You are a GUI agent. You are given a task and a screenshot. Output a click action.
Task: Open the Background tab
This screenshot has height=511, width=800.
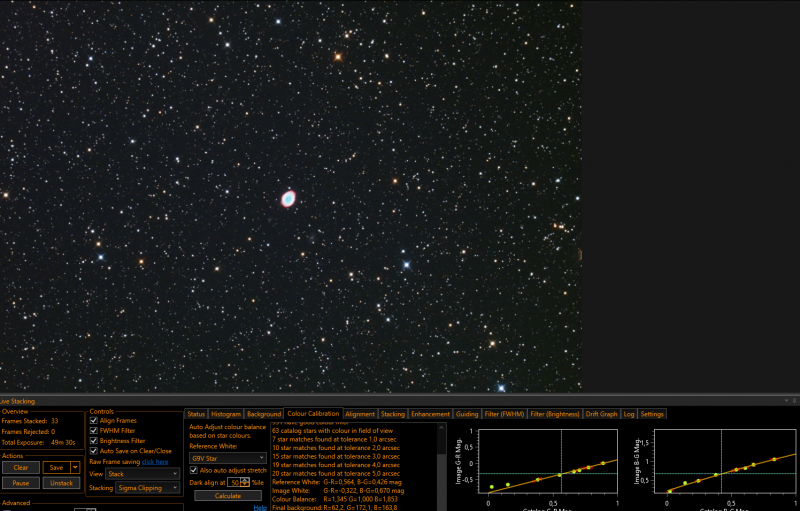click(x=264, y=414)
